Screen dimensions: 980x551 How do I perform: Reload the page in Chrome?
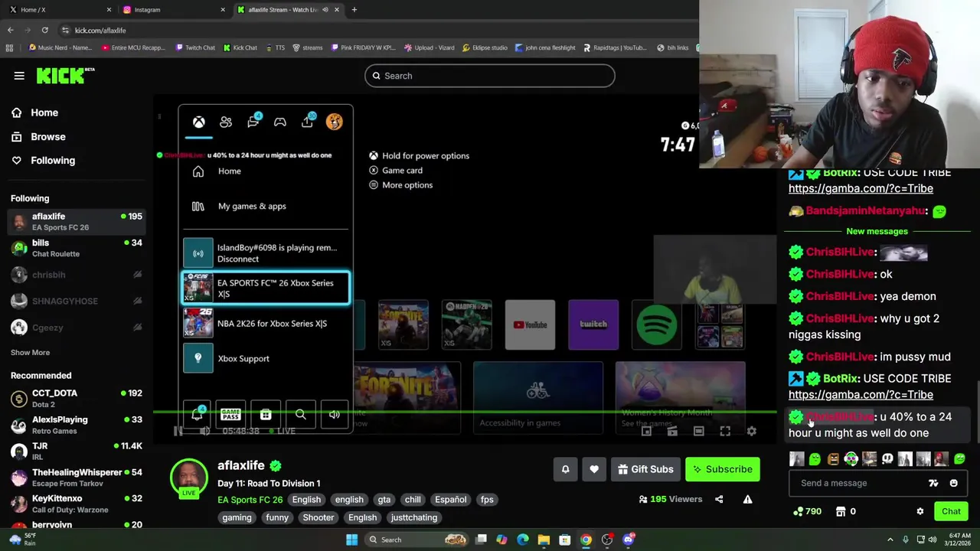(x=44, y=30)
